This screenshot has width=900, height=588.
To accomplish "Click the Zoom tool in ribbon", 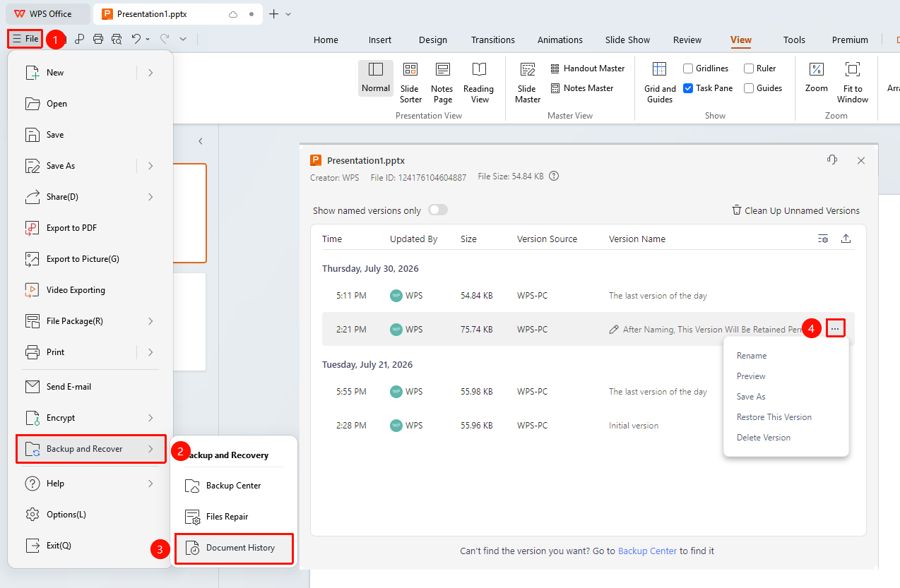I will click(x=817, y=78).
